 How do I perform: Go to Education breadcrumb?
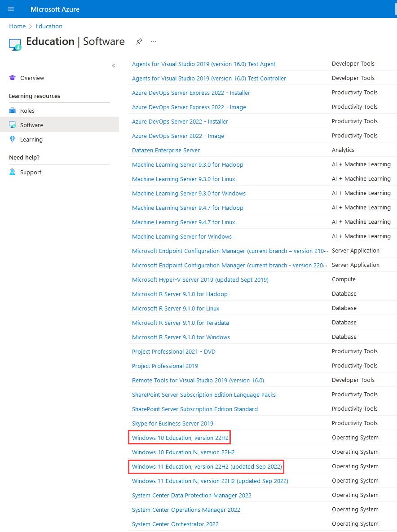(x=49, y=26)
